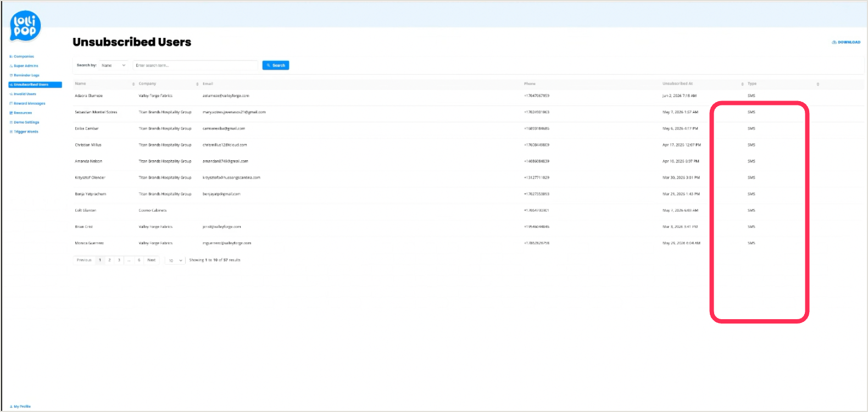Click the name Sebastian Montiel Sotres

[96, 112]
